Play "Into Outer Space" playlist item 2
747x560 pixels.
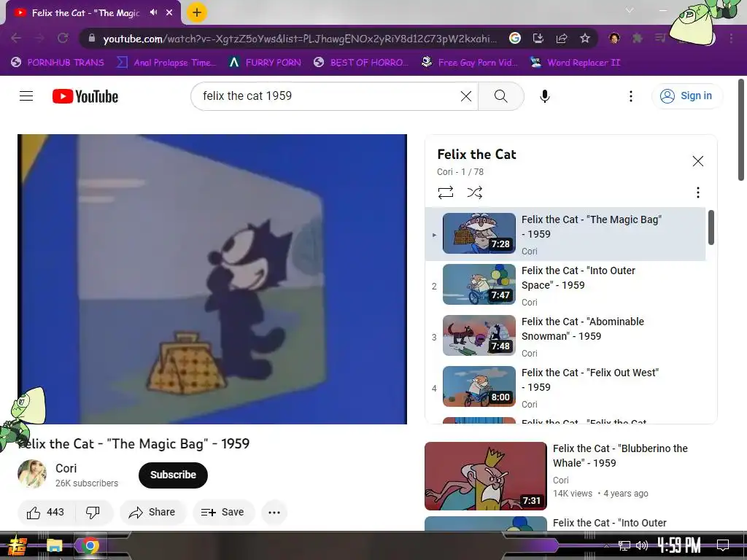pyautogui.click(x=565, y=284)
